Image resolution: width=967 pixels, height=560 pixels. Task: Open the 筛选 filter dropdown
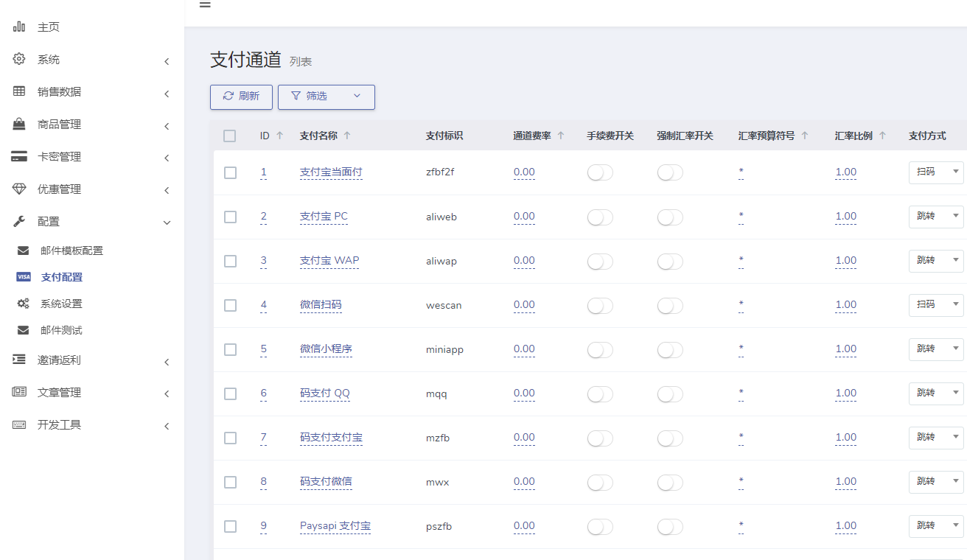click(x=326, y=97)
